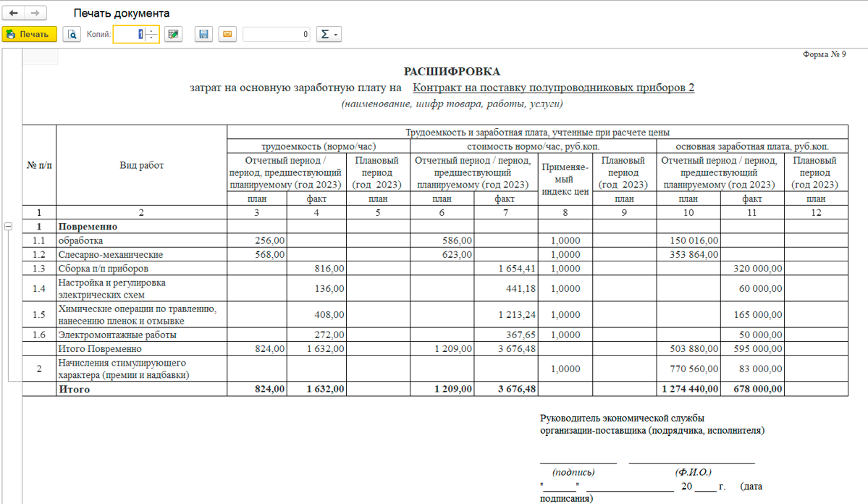Select the Вид работ column header
868x504 pixels.
click(141, 165)
